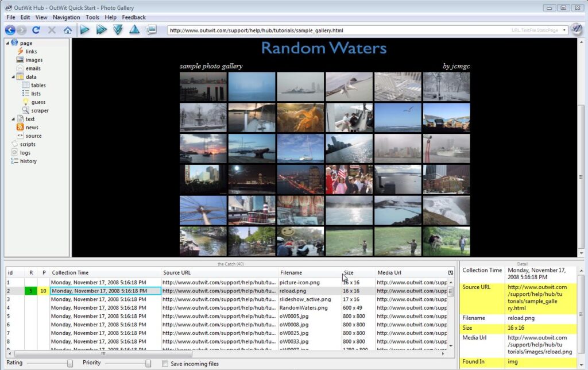This screenshot has height=370, width=588.
Task: Open the Tools menu
Action: click(92, 17)
